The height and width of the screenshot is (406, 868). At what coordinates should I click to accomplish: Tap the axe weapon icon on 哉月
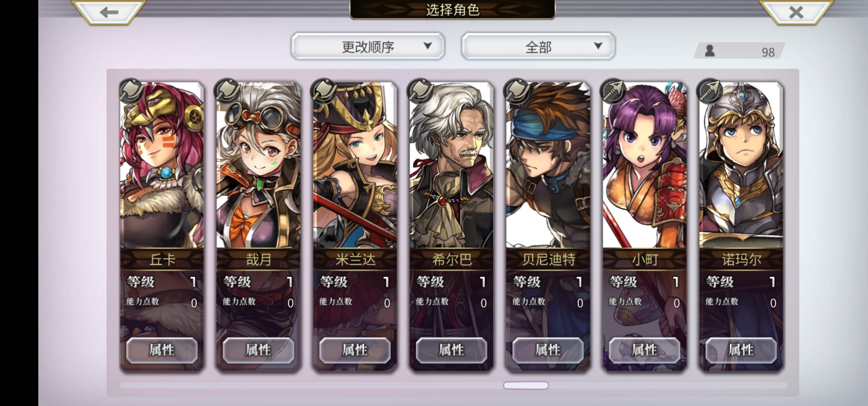[x=228, y=91]
